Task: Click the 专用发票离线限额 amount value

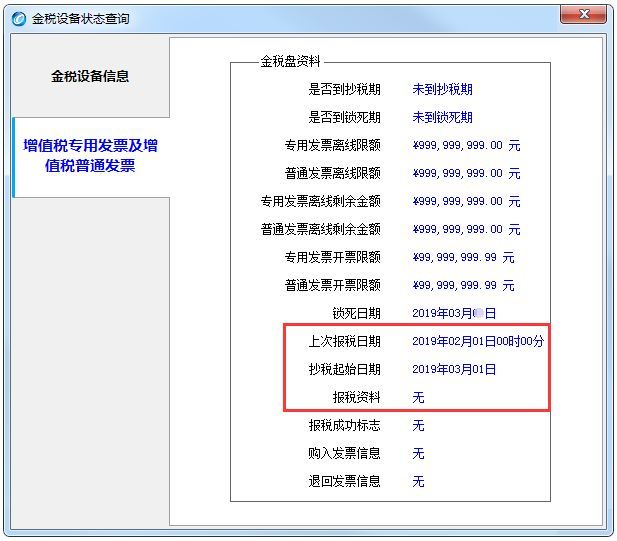Action: pos(466,146)
